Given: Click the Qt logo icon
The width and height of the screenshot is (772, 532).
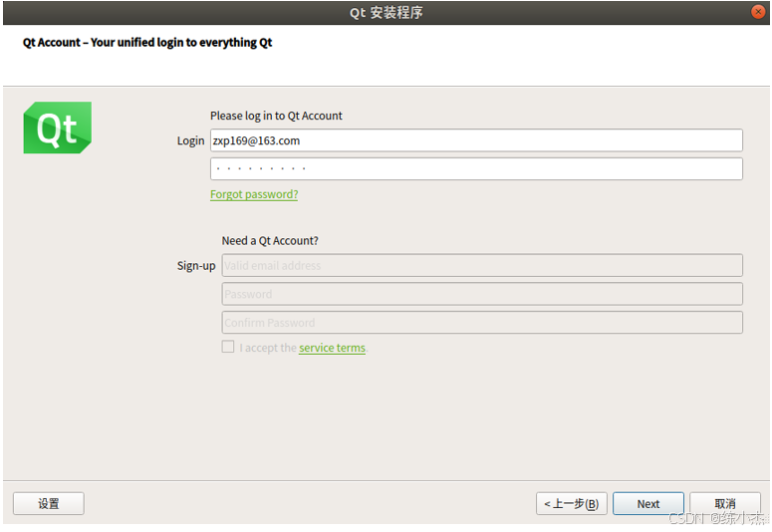Looking at the screenshot, I should [x=57, y=128].
